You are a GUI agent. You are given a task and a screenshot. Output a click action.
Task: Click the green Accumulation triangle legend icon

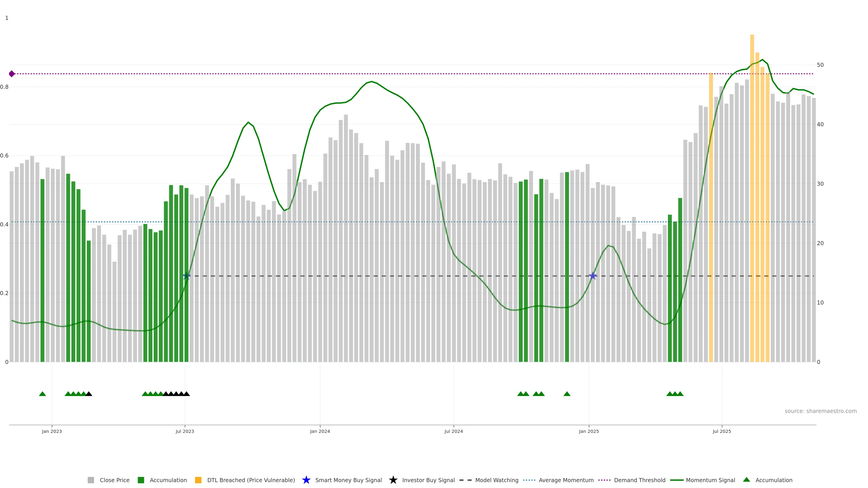coord(746,480)
